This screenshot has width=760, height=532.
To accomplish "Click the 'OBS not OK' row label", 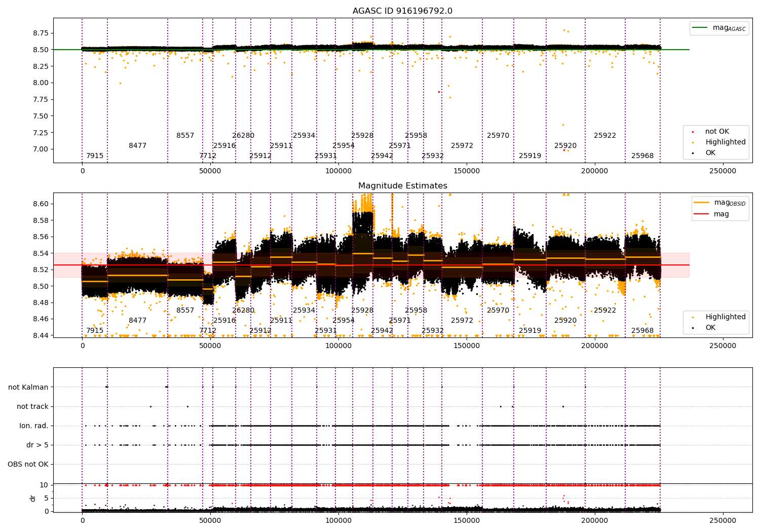I will point(28,464).
